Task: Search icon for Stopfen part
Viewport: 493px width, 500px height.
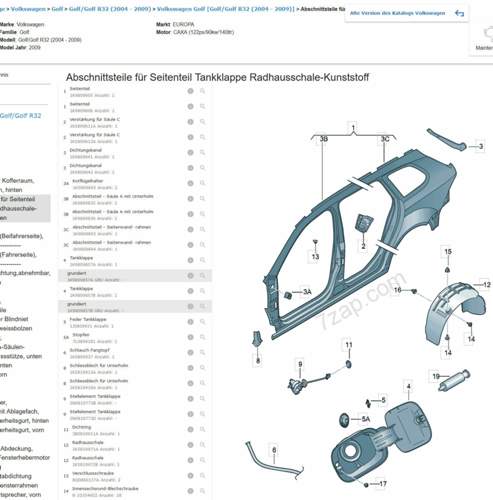Action: 202,337
